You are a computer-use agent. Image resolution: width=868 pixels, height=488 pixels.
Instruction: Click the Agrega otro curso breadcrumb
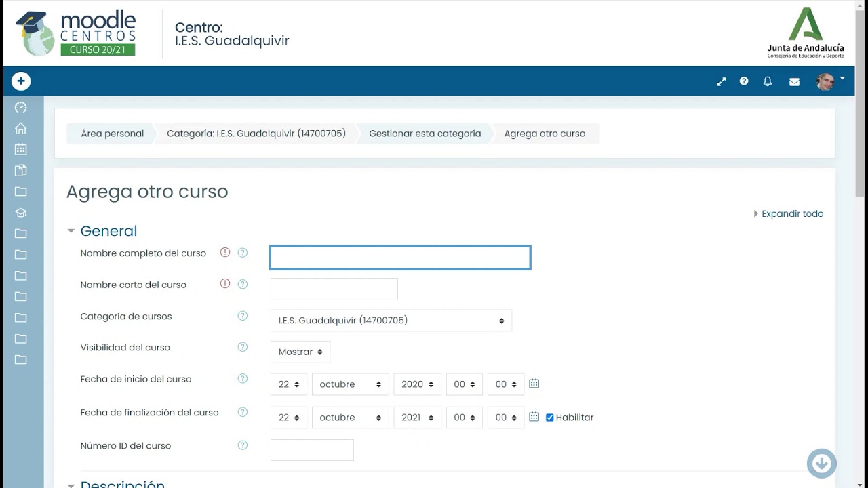(x=545, y=134)
